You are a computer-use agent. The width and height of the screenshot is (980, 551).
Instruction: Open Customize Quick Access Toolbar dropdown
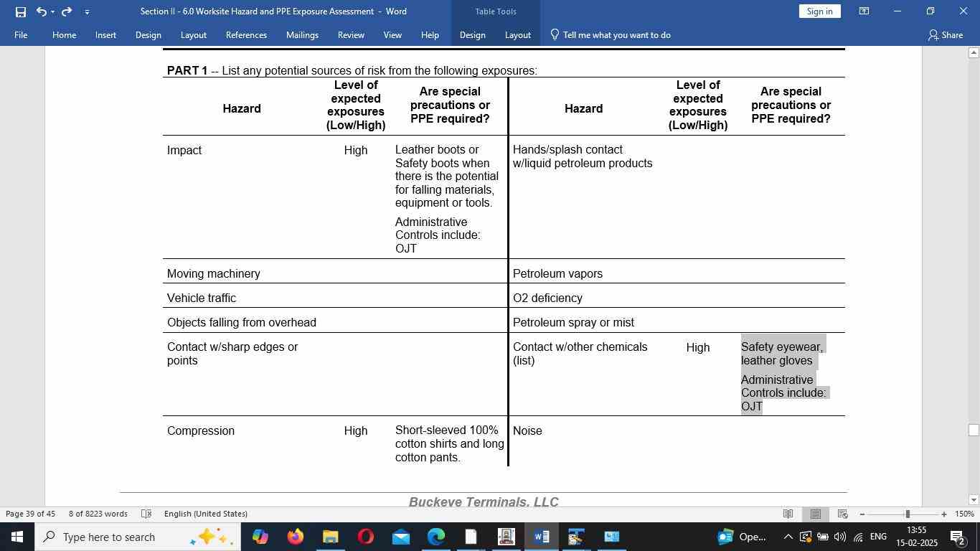point(87,11)
